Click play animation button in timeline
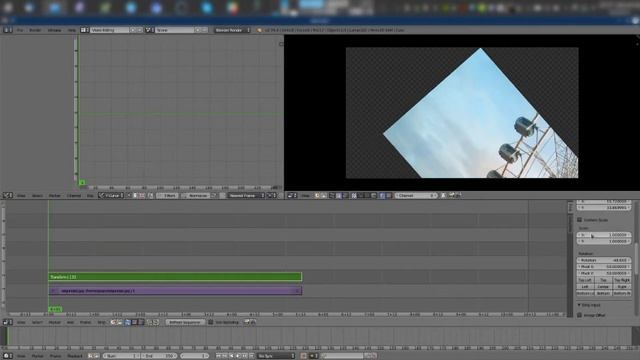 click(238, 356)
